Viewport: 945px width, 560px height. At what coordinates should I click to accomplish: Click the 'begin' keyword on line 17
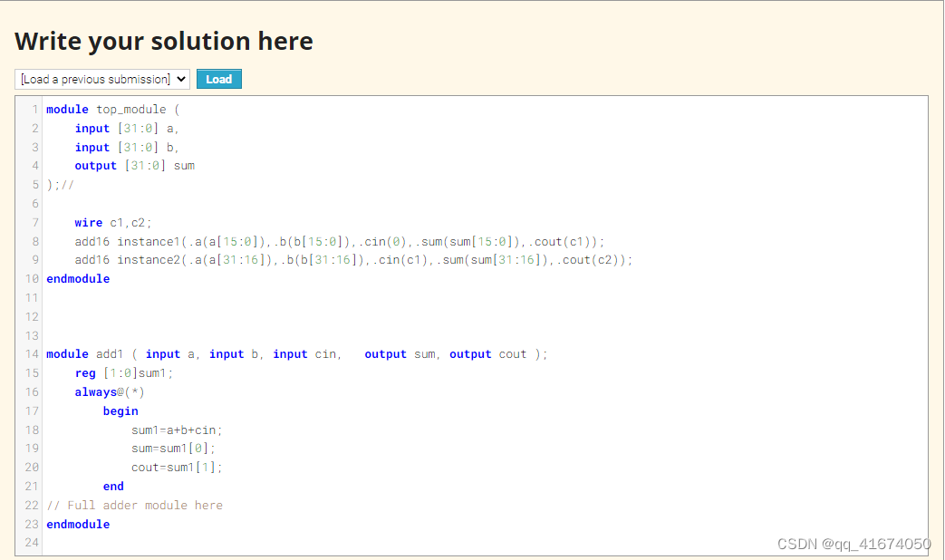pos(121,410)
